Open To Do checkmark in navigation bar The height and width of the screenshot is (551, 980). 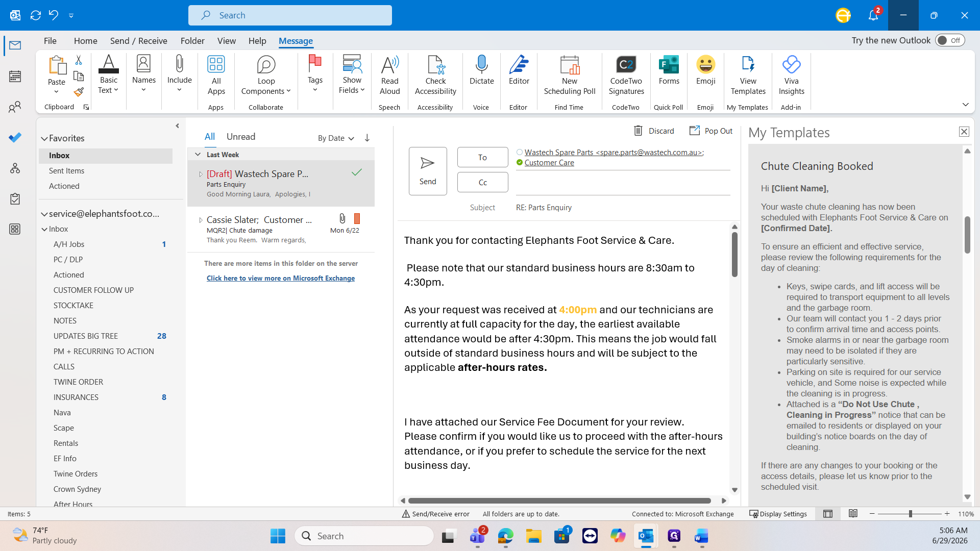coord(15,137)
